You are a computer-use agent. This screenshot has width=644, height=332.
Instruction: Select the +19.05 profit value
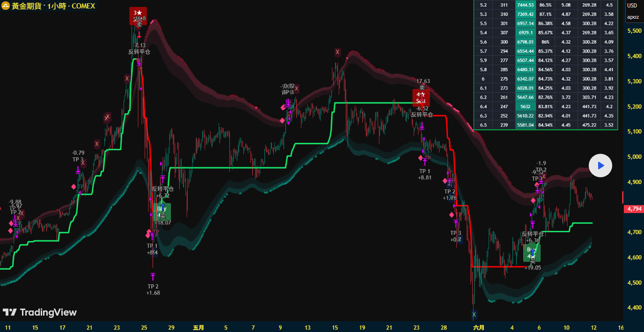533,268
